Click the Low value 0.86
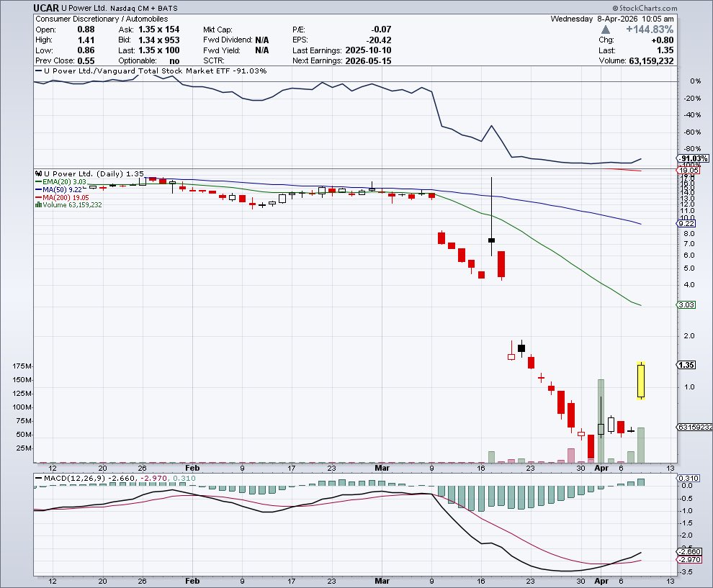Image resolution: width=713 pixels, height=588 pixels. click(x=86, y=50)
